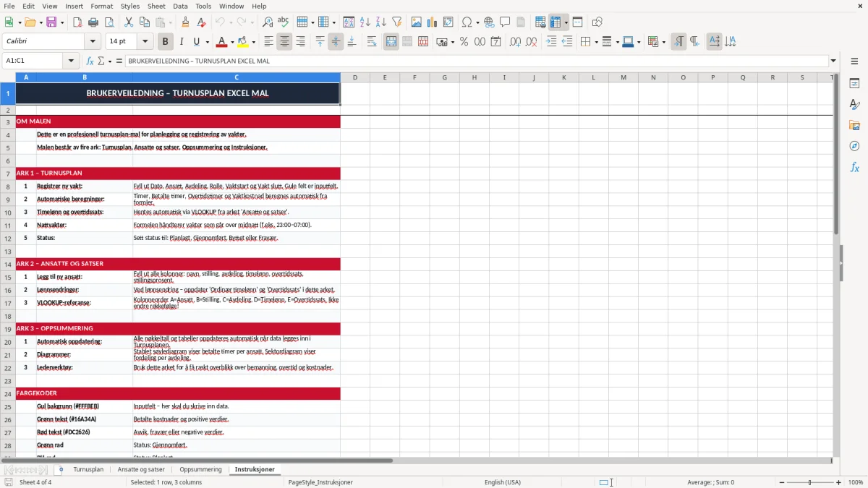Apply yellow background color swatch button

(242, 42)
